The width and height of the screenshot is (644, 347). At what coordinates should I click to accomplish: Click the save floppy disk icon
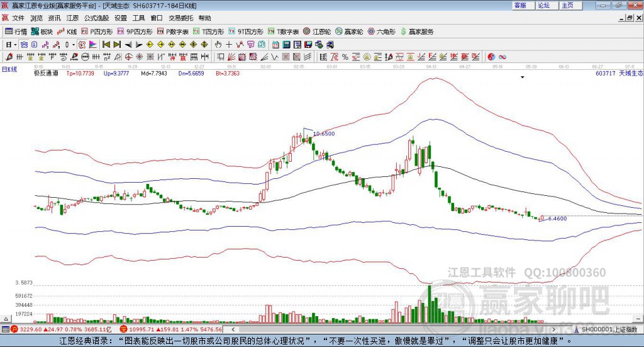(x=308, y=45)
